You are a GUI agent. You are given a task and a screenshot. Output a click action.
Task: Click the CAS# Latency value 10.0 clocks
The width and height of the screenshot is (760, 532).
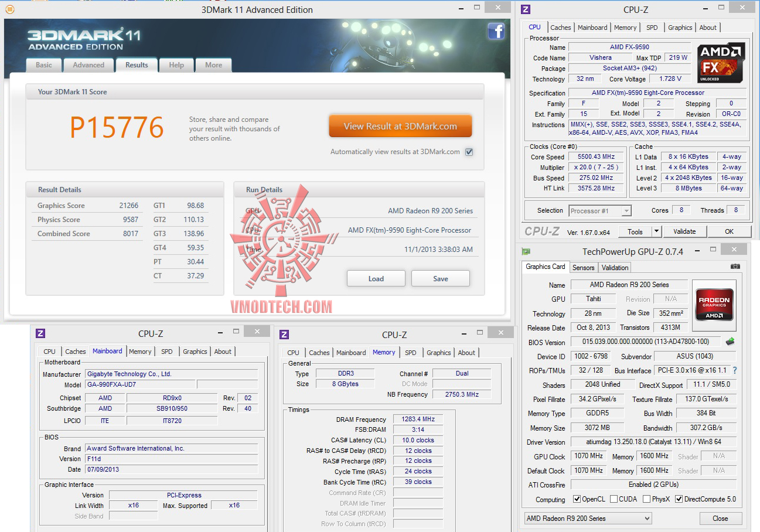418,440
